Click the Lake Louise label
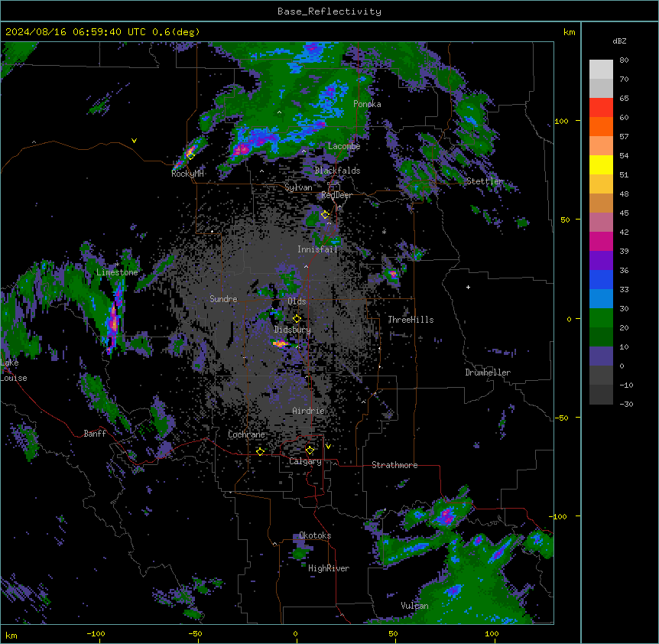659x644 pixels. 14,370
